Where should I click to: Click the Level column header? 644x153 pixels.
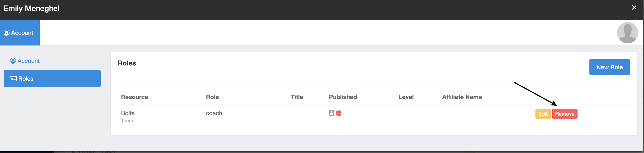point(406,97)
